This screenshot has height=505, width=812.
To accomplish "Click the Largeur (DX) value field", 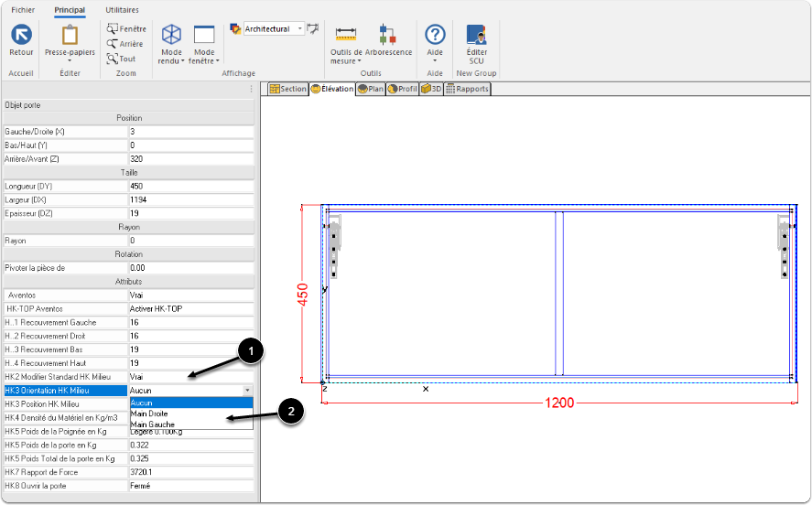I will pos(190,199).
